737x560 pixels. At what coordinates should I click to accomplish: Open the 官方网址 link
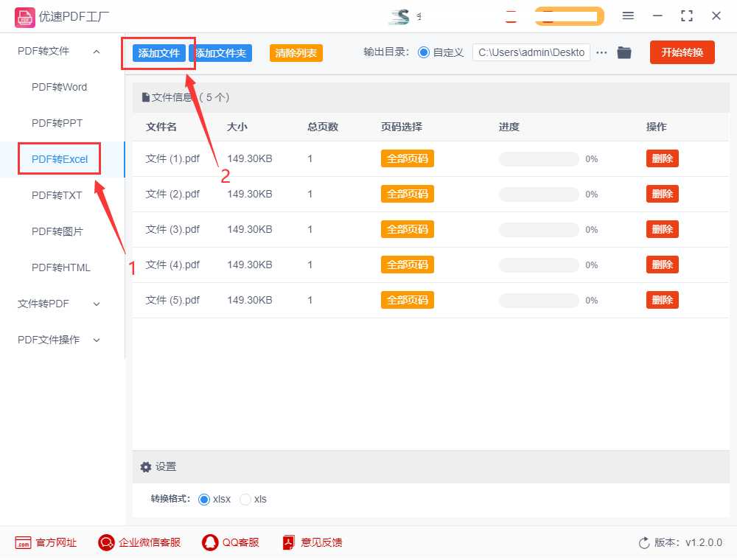pos(56,542)
